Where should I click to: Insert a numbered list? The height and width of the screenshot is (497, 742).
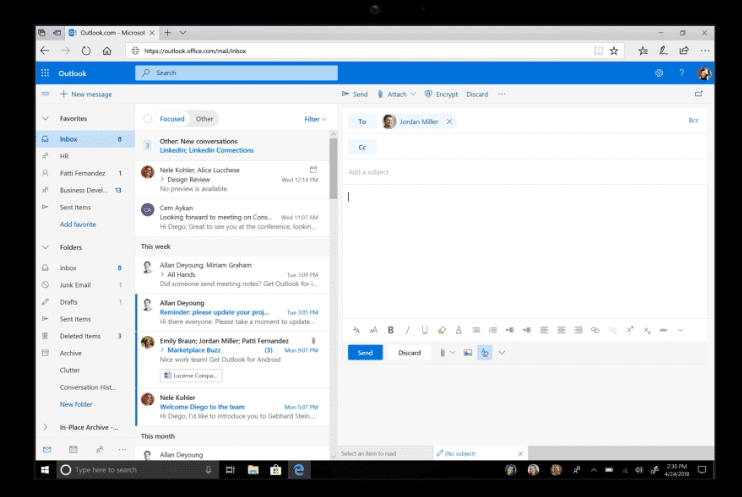tap(493, 330)
